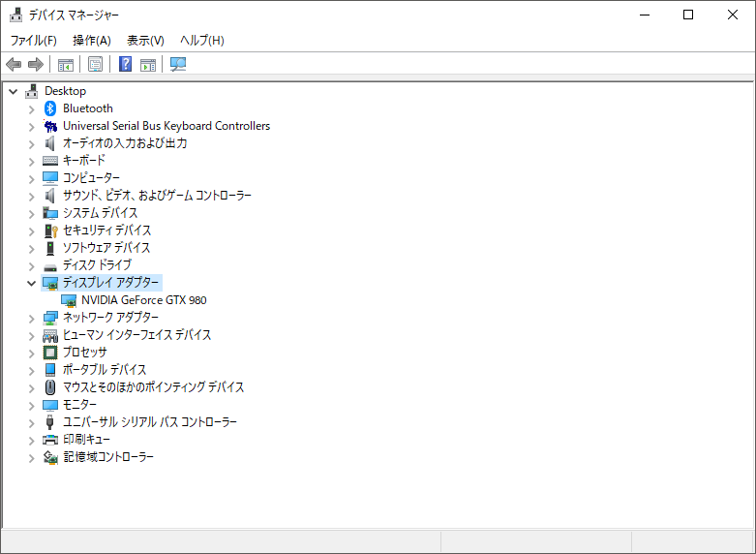The width and height of the screenshot is (756, 554).
Task: Collapse the Desktop root node
Action: tap(14, 91)
